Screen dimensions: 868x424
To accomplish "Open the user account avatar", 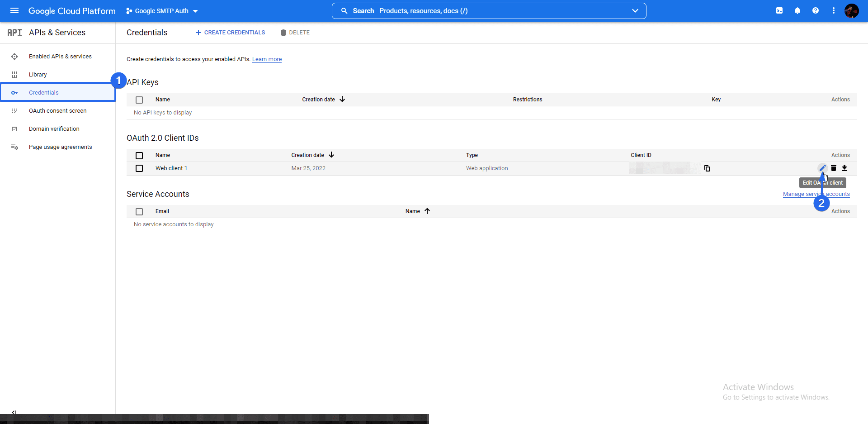I will pyautogui.click(x=852, y=10).
